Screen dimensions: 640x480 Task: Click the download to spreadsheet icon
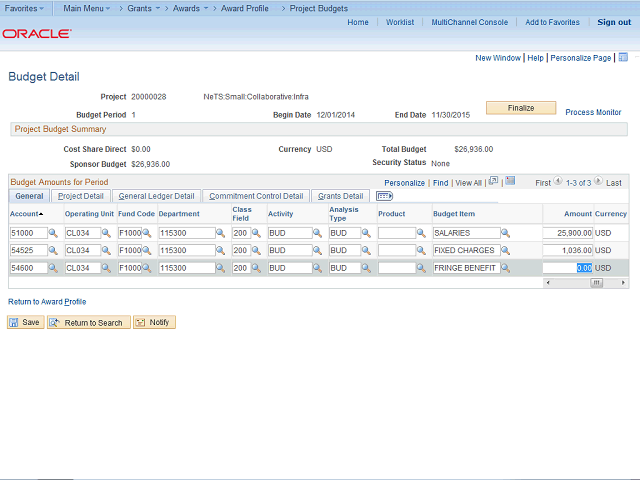tap(510, 182)
